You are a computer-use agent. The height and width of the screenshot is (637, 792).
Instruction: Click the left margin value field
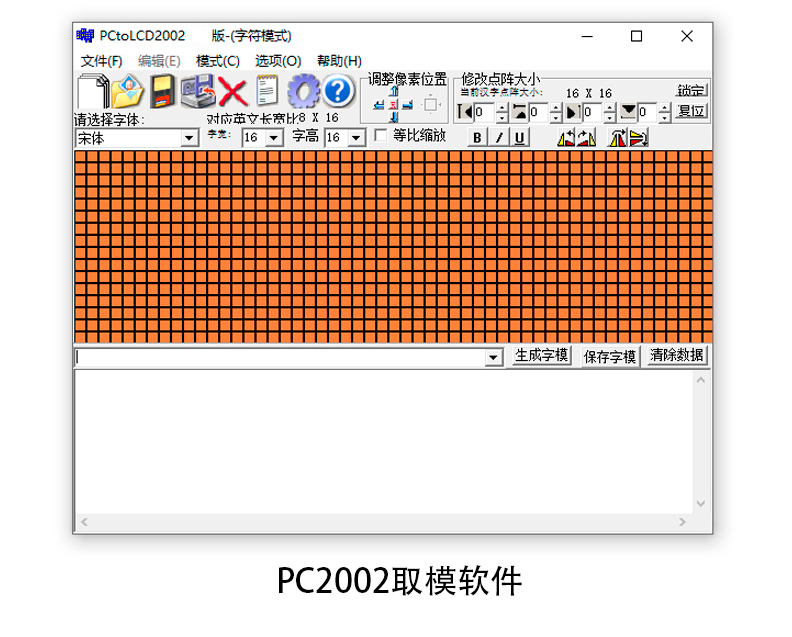coord(484,112)
